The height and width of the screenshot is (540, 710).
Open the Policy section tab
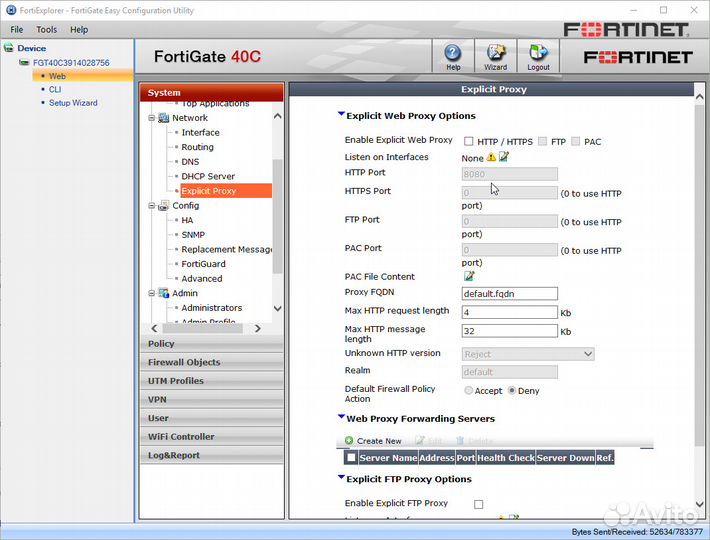click(211, 344)
